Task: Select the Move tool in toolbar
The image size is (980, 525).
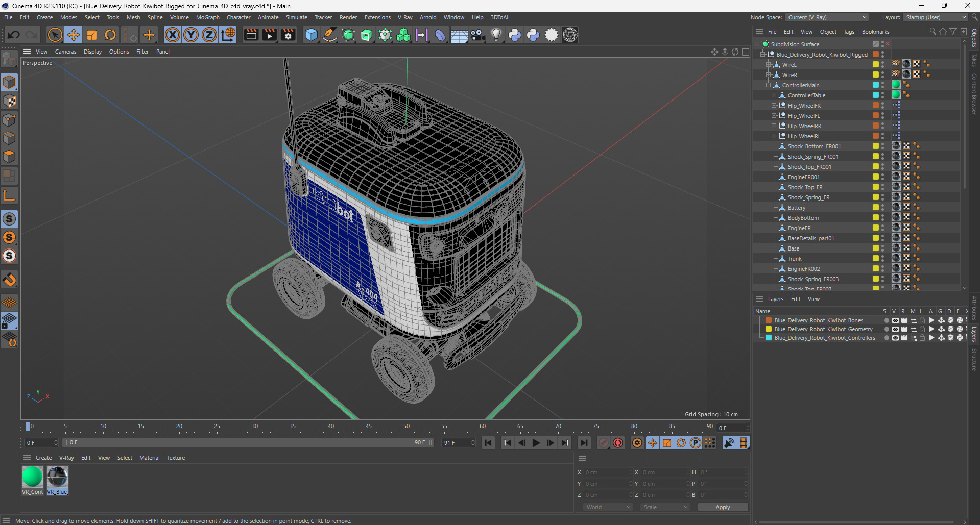Action: (x=74, y=35)
